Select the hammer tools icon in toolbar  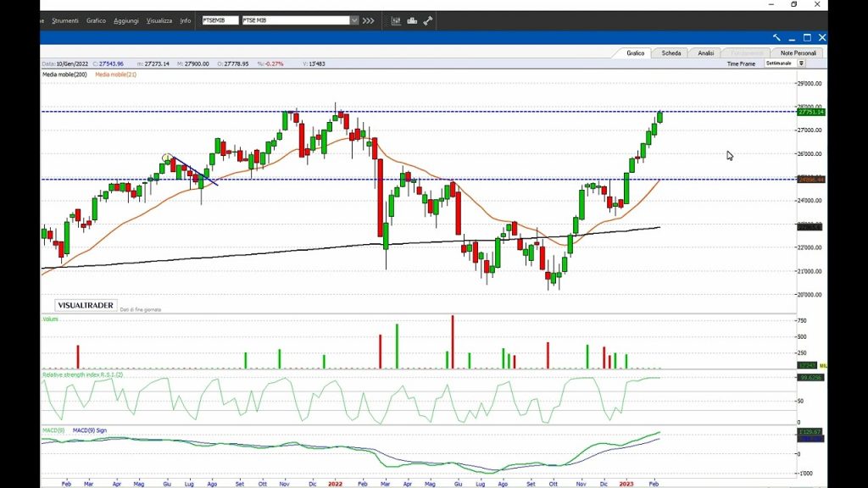tap(428, 20)
